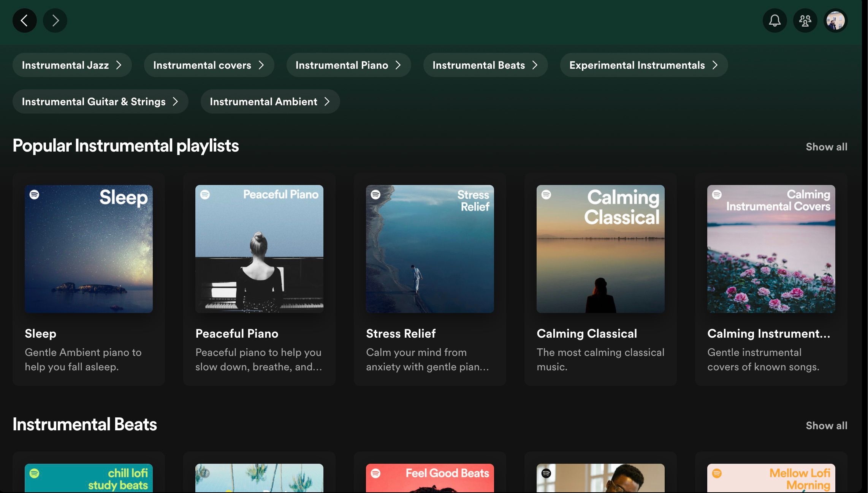Click the Spotify logo on Peaceful Piano cover
Screen dimensions: 868x493
pos(204,194)
